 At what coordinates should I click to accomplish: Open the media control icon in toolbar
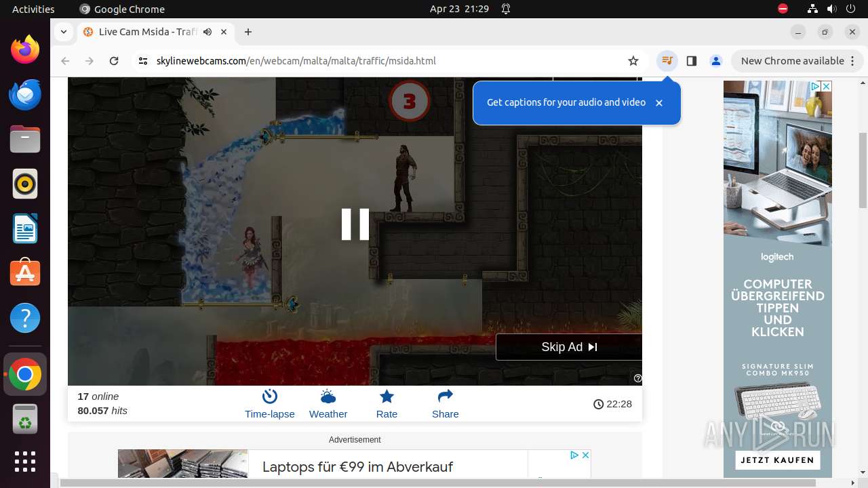(667, 61)
